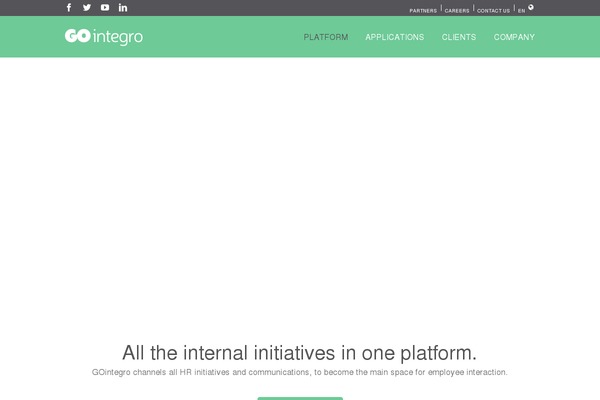Select the Company menu item
The height and width of the screenshot is (400, 600).
pyautogui.click(x=514, y=37)
